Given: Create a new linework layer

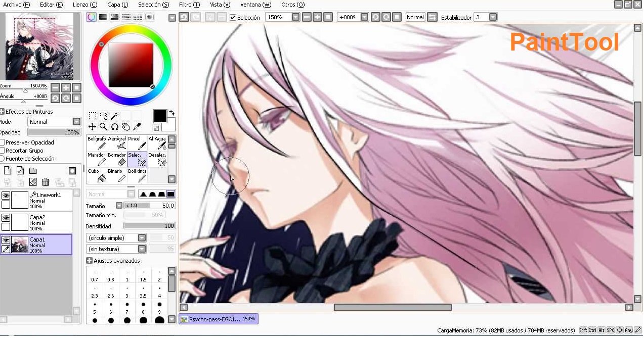Looking at the screenshot, I should 20,171.
